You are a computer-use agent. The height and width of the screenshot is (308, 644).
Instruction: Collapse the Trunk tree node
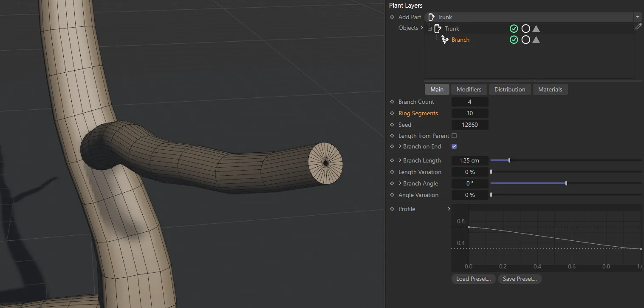tap(429, 29)
